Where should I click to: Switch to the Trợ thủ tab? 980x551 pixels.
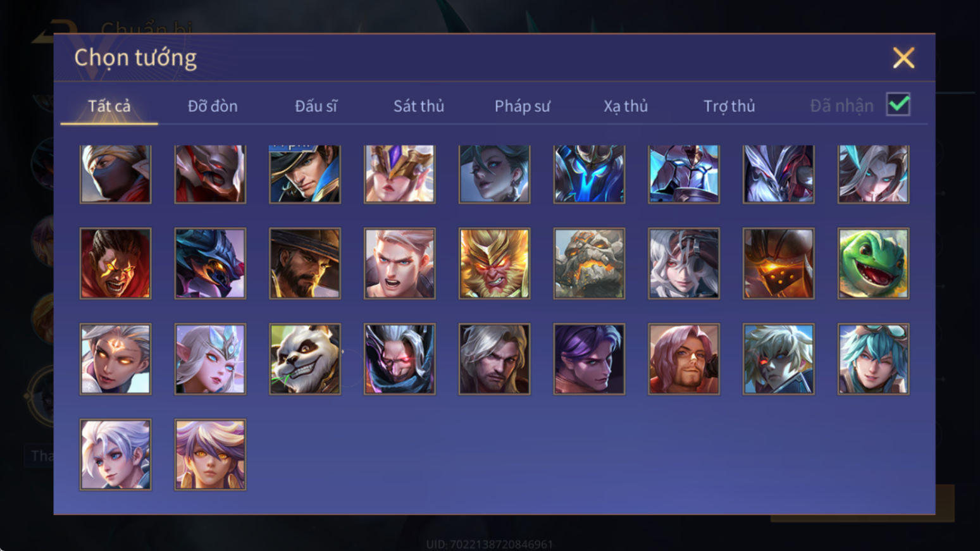click(729, 106)
